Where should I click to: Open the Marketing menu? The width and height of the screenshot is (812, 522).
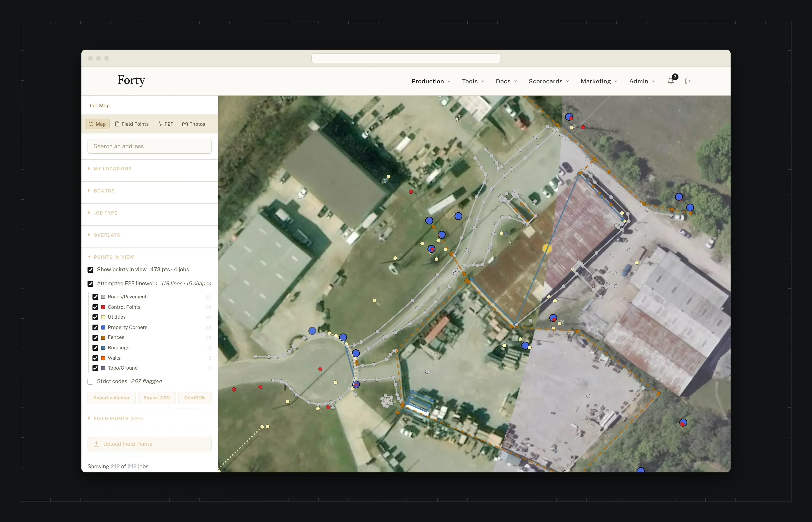click(599, 81)
